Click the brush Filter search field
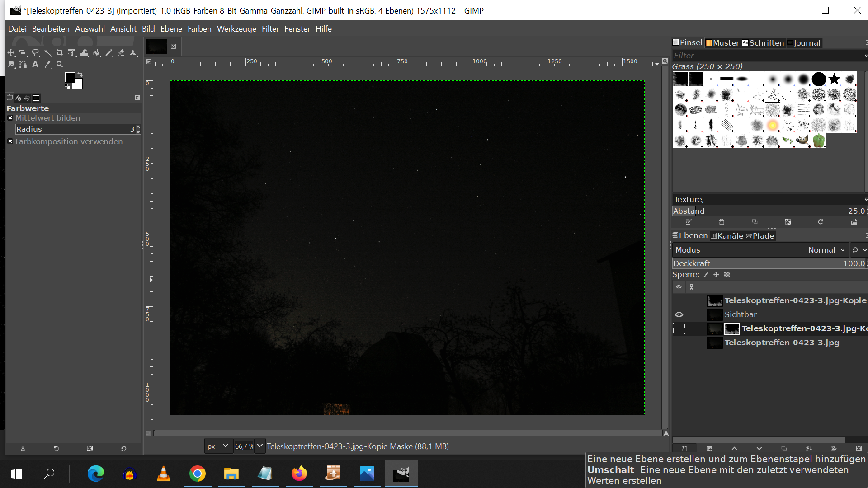The image size is (868, 488). point(768,56)
